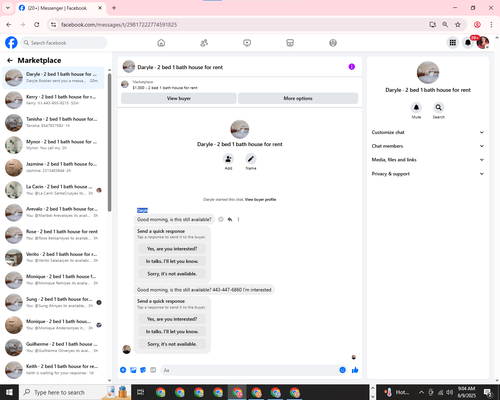The height and width of the screenshot is (400, 500).
Task: Open the Home feed icon
Action: tap(161, 43)
